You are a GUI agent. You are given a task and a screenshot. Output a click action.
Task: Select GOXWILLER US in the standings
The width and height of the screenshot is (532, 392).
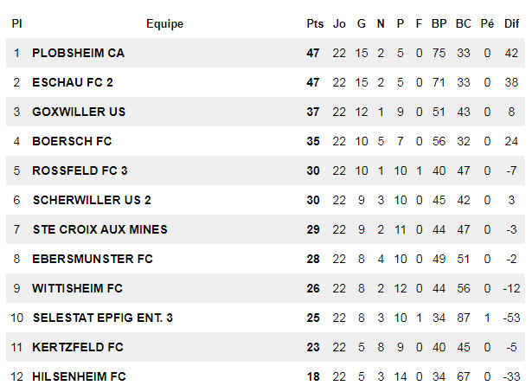click(x=79, y=112)
